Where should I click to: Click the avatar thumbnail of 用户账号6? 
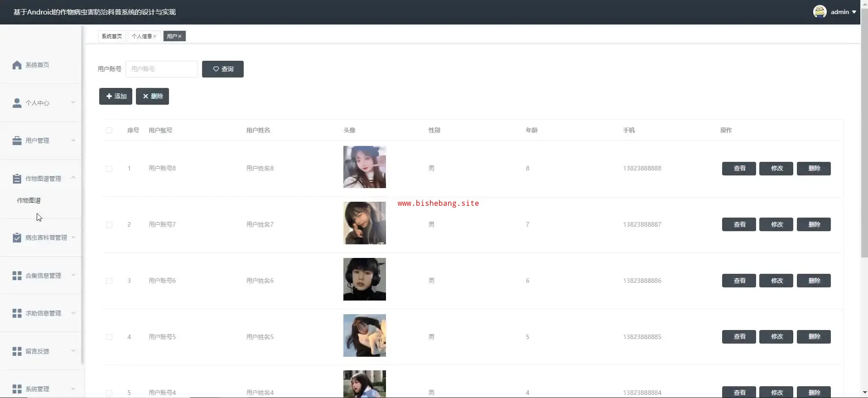(365, 279)
